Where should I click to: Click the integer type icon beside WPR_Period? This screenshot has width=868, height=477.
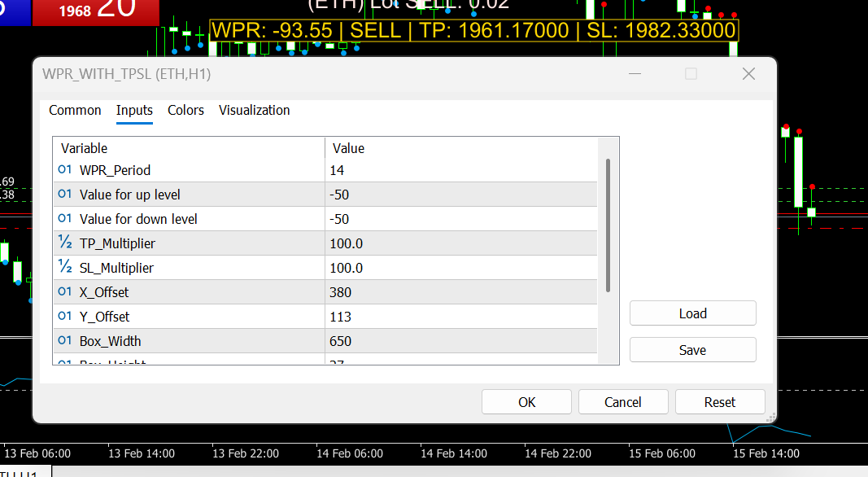pos(65,170)
